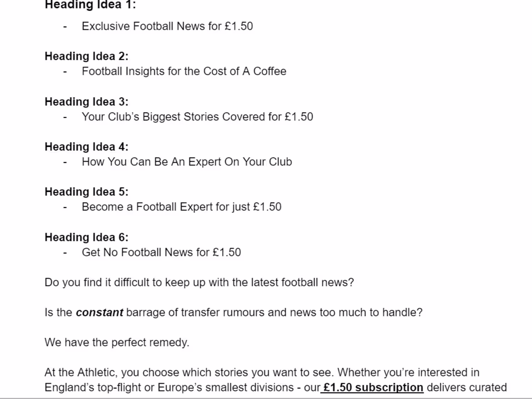Click the "Heading Idea 4:" heading
The height and width of the screenshot is (399, 532).
click(87, 147)
